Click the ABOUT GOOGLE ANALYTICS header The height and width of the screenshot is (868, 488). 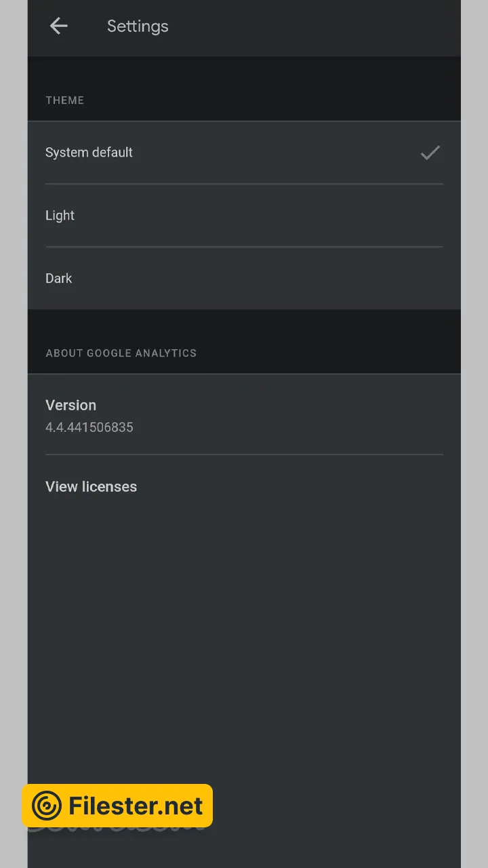click(121, 353)
